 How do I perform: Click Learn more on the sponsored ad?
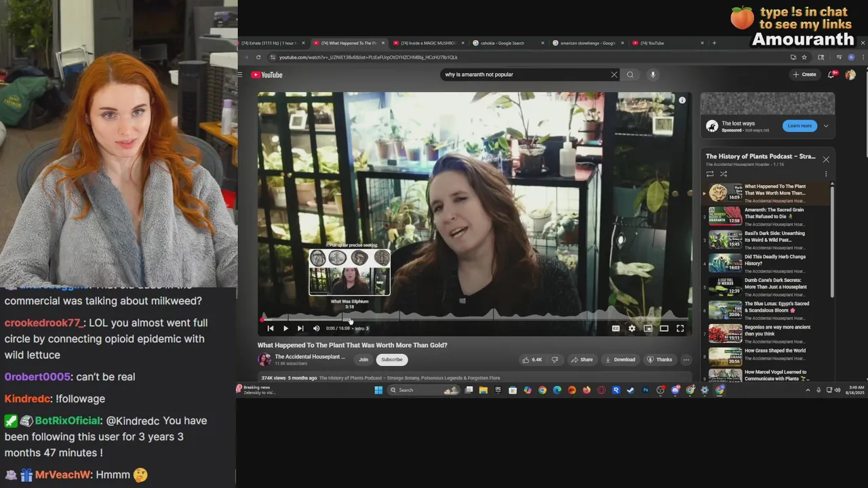(800, 125)
